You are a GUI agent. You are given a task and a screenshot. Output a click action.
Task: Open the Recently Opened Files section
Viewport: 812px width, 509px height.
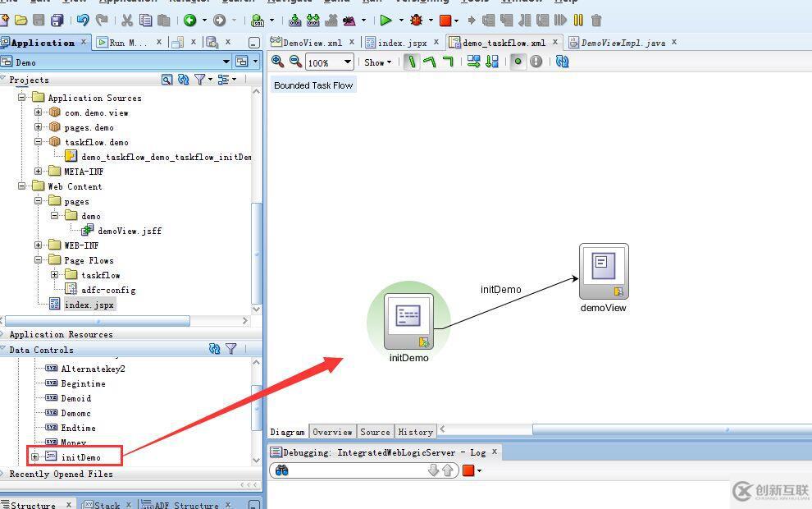(62, 474)
